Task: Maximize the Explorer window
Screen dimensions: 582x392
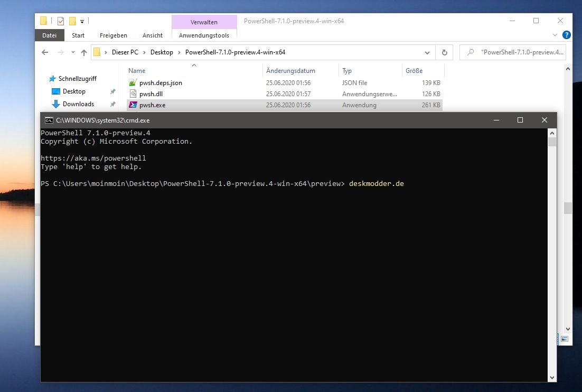Action: tap(536, 21)
